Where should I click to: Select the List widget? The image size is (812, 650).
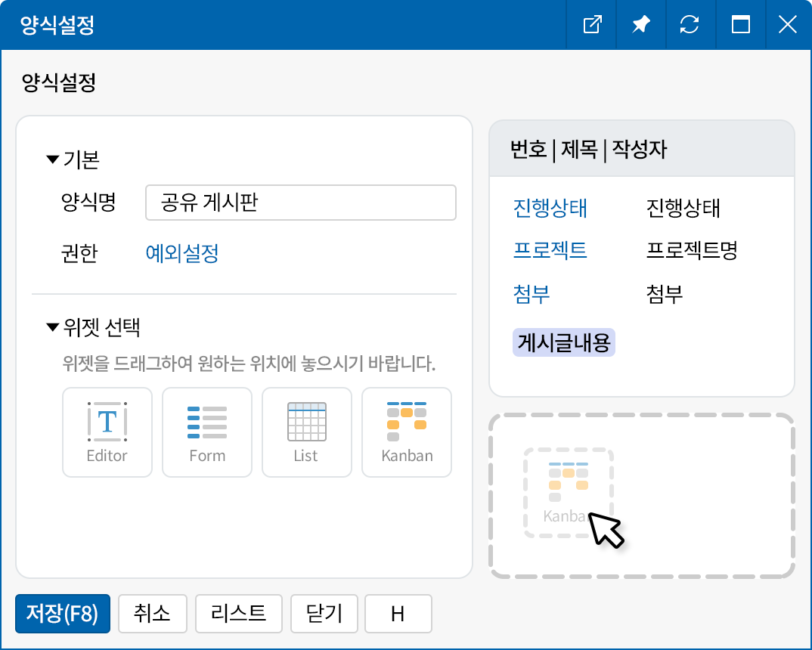(306, 432)
